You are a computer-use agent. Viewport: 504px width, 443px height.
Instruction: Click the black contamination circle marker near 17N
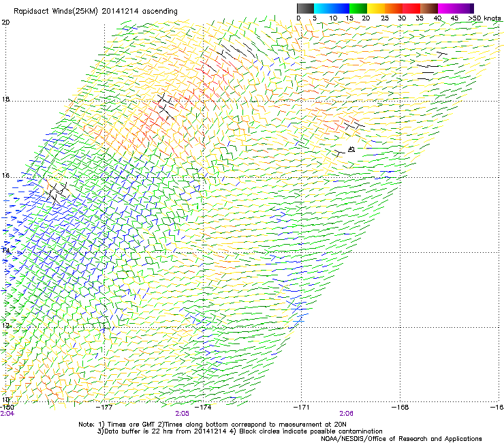pyautogui.click(x=351, y=149)
